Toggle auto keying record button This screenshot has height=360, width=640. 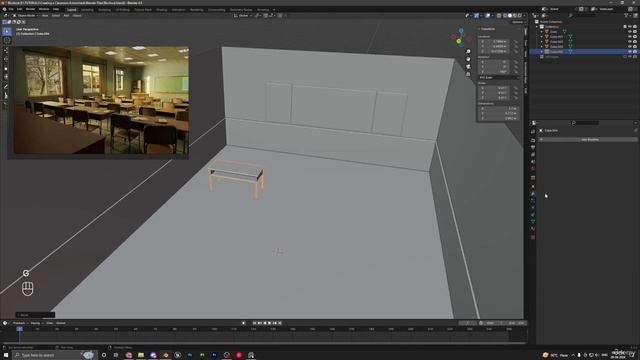click(244, 323)
